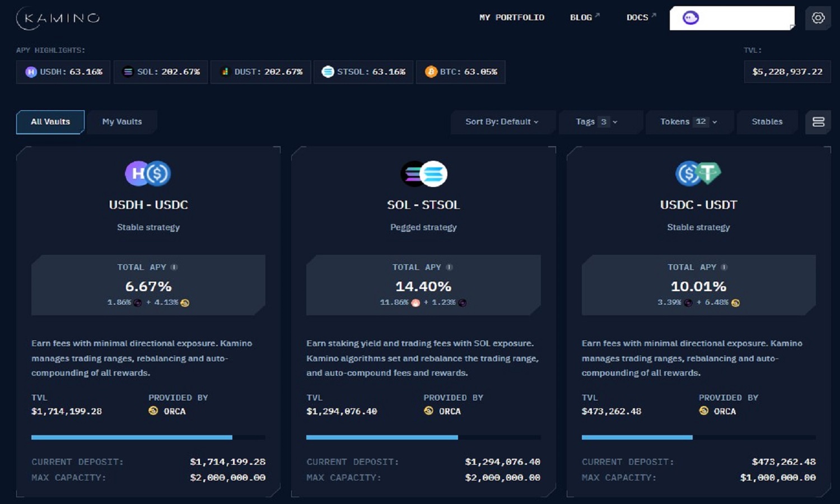Switch to the My Vaults tab
Viewport: 840px width, 504px height.
pos(122,122)
